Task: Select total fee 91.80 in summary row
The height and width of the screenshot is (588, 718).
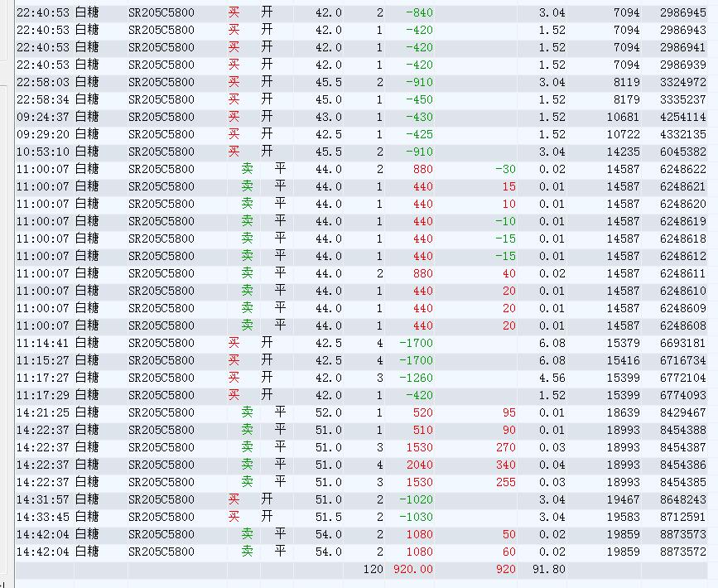Action: point(548,570)
